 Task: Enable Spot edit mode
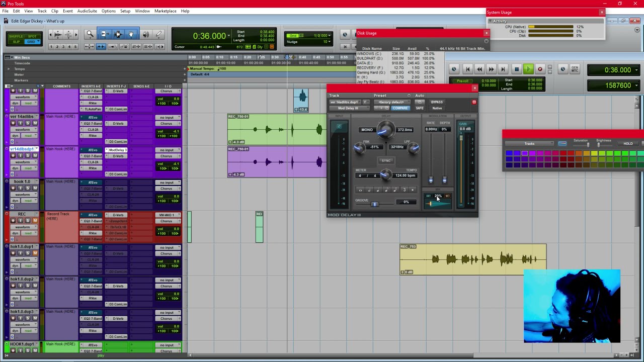32,36
